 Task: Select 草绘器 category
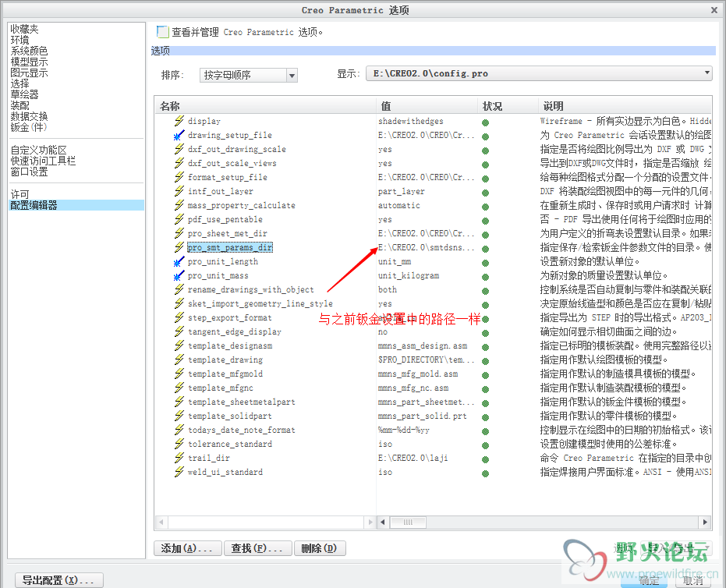pyautogui.click(x=24, y=94)
